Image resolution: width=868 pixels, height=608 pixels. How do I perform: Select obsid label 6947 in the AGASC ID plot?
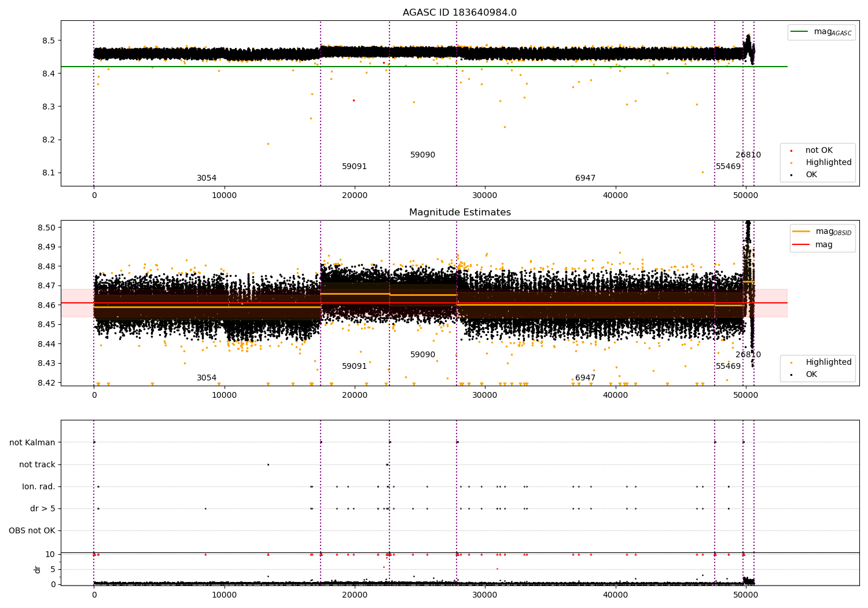585,178
